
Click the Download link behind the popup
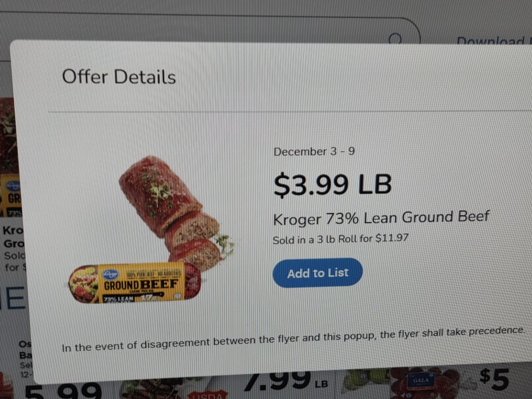click(x=490, y=41)
